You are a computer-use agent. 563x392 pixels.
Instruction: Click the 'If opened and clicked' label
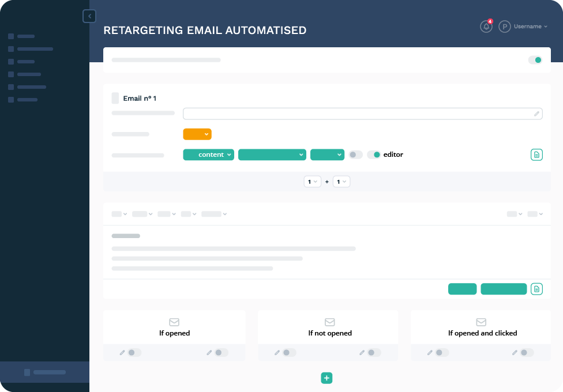point(483,333)
